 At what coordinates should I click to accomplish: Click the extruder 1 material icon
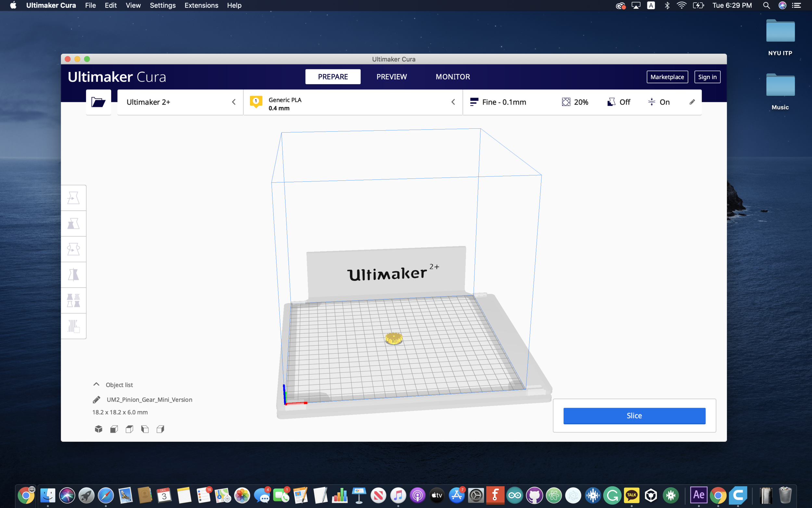(256, 101)
